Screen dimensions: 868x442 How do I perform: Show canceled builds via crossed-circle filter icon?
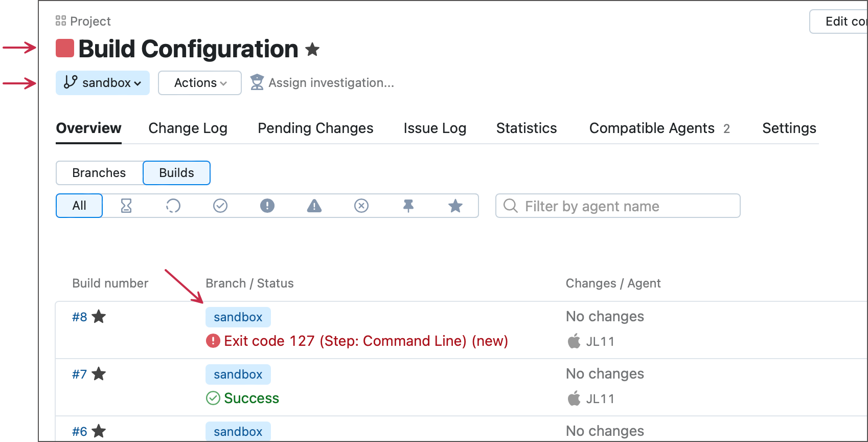361,206
